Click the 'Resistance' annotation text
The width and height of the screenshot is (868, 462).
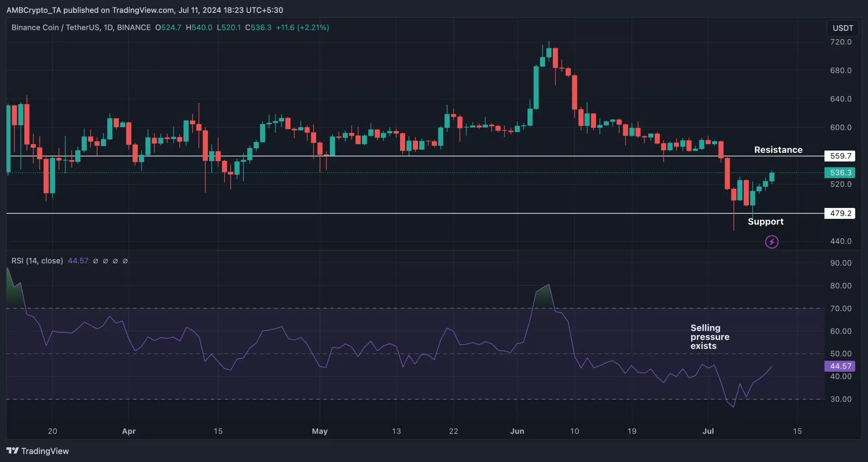(x=778, y=150)
